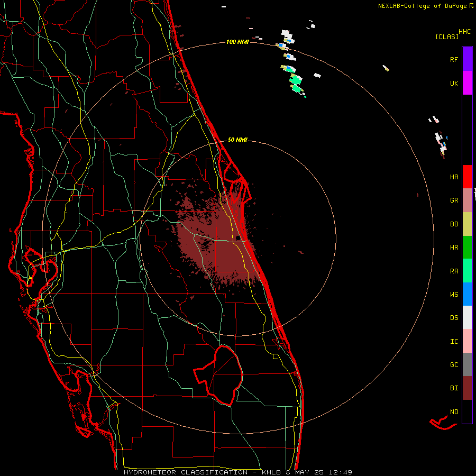Click the gray GC legend color swatch
476x476 pixels.
[467, 364]
